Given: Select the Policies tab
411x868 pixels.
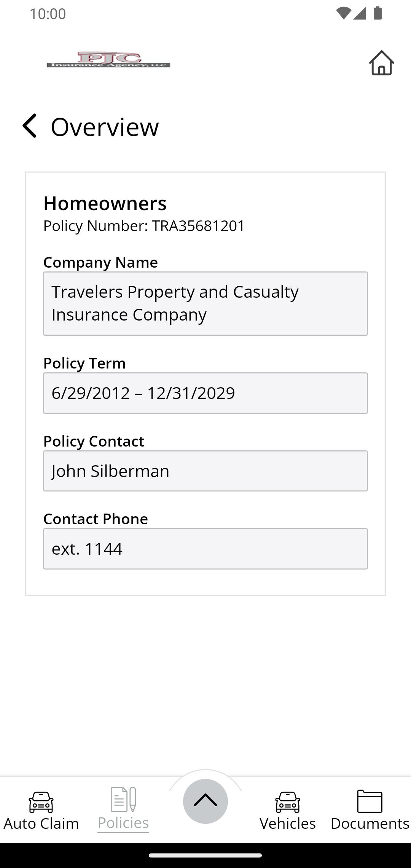Looking at the screenshot, I should (x=123, y=809).
